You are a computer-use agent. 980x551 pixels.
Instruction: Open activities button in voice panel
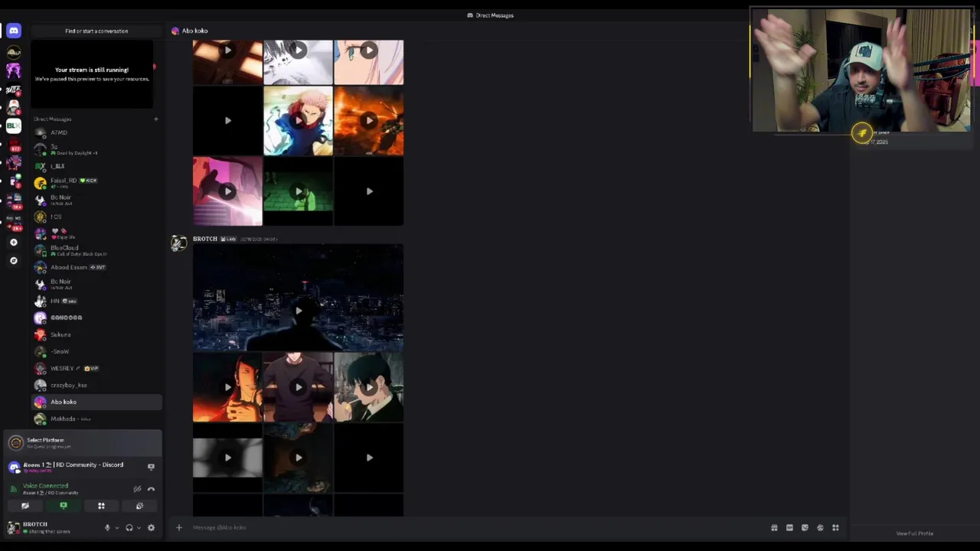[x=101, y=506]
